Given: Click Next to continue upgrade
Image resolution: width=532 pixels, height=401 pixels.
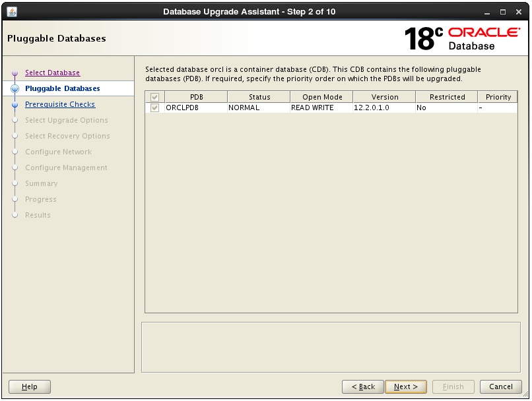Looking at the screenshot, I should pyautogui.click(x=406, y=386).
